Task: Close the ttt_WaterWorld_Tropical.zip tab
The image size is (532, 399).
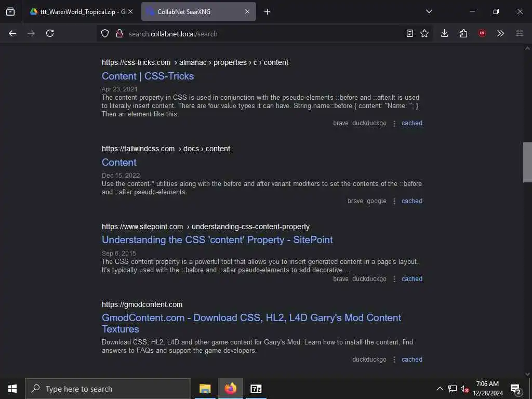Action: 130,11
